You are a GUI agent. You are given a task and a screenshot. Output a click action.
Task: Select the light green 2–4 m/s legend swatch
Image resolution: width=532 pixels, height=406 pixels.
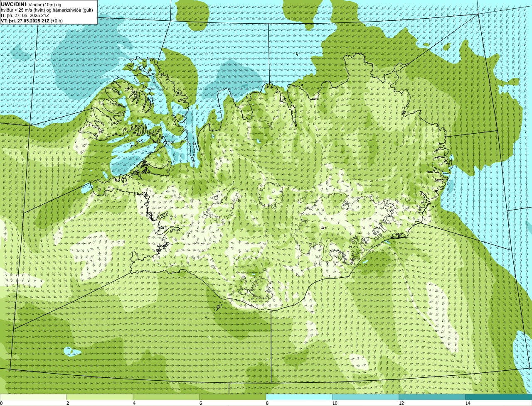pos(100,397)
